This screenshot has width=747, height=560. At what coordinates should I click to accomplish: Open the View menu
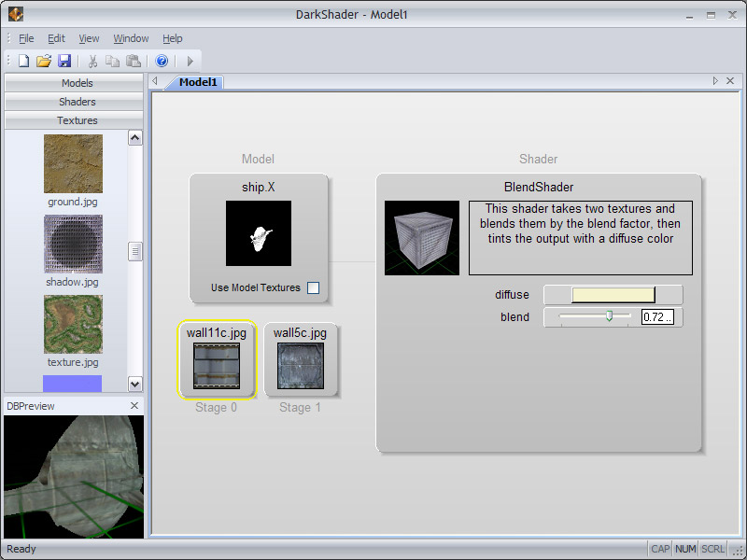coord(89,38)
